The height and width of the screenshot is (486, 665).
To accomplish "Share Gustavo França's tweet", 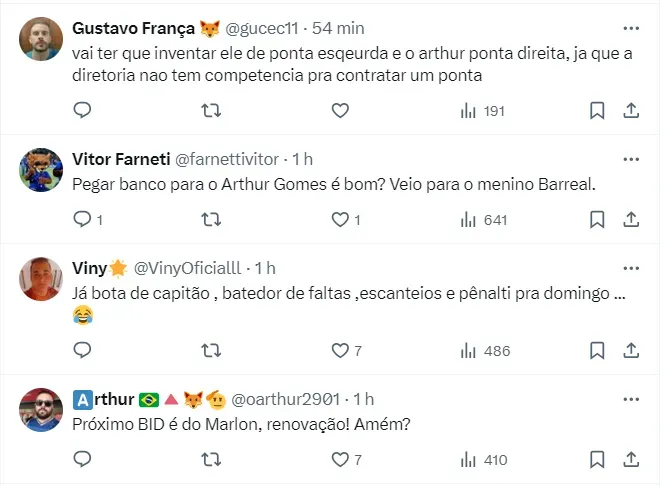I will tap(631, 111).
